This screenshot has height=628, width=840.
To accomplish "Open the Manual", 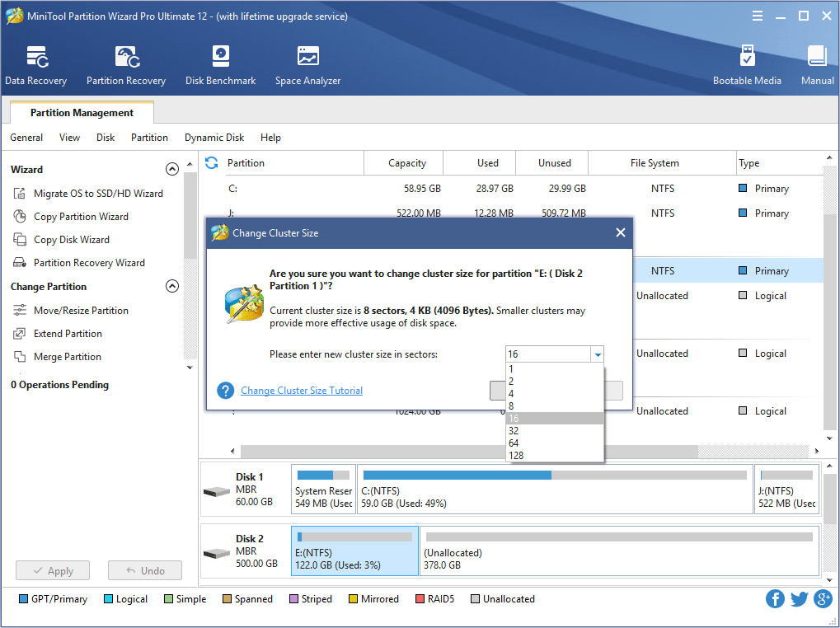I will [817, 65].
